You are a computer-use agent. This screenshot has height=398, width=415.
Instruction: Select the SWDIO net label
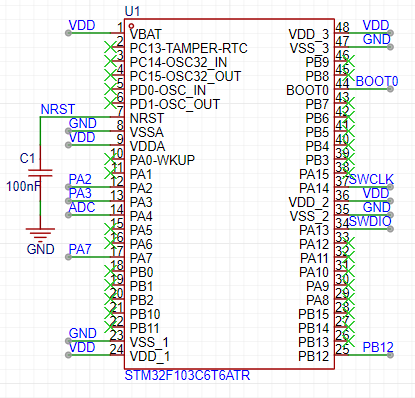(x=370, y=221)
